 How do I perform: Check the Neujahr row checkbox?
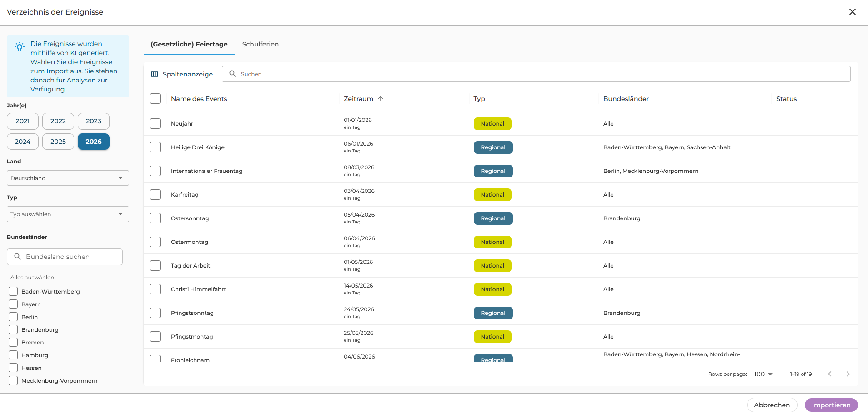155,124
